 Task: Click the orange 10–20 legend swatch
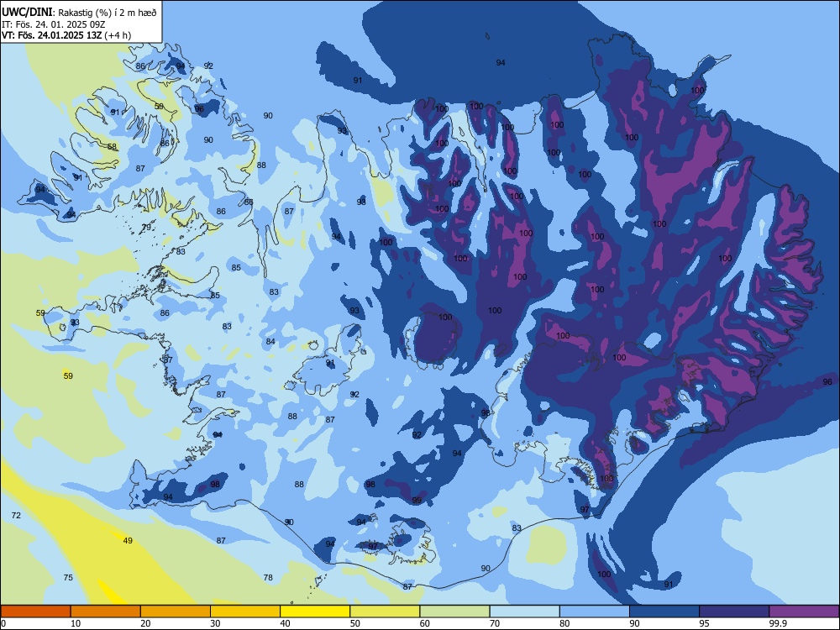tap(106, 612)
